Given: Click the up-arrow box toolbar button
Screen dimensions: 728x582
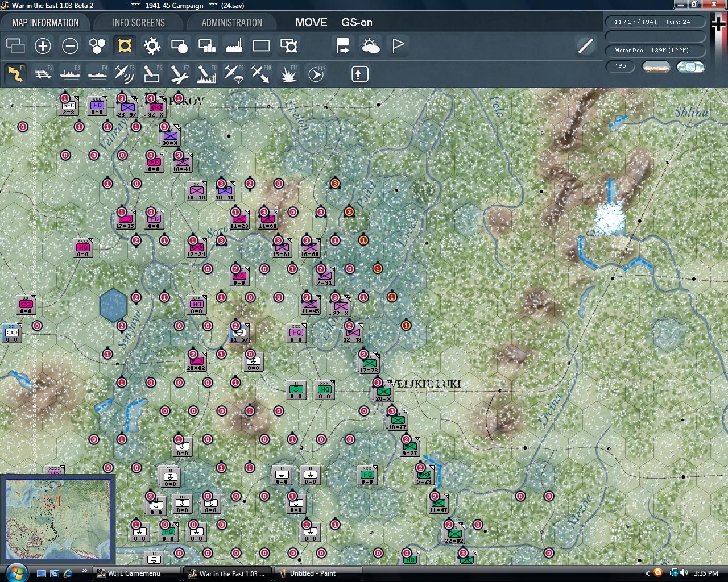Looking at the screenshot, I should coord(359,74).
